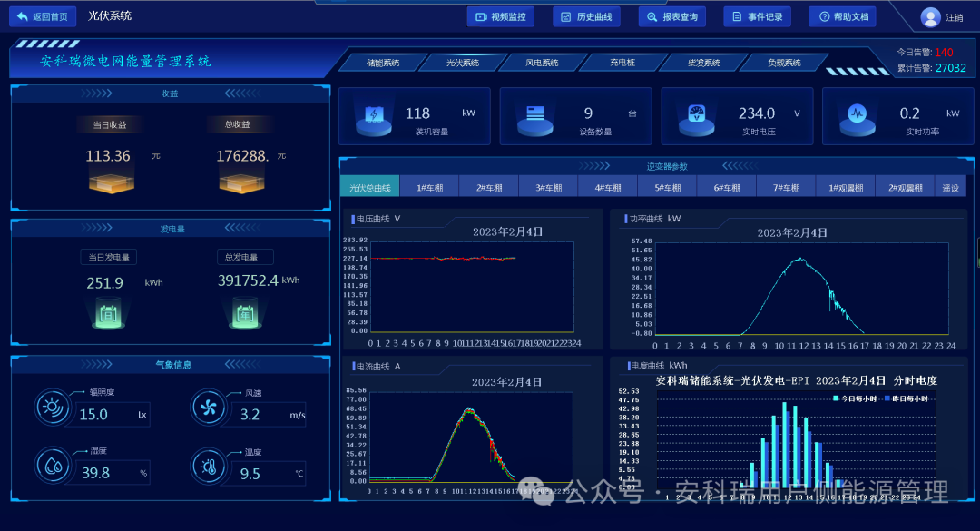Select 光伏总曲线 inverter tab
This screenshot has height=531, width=980.
coord(370,188)
